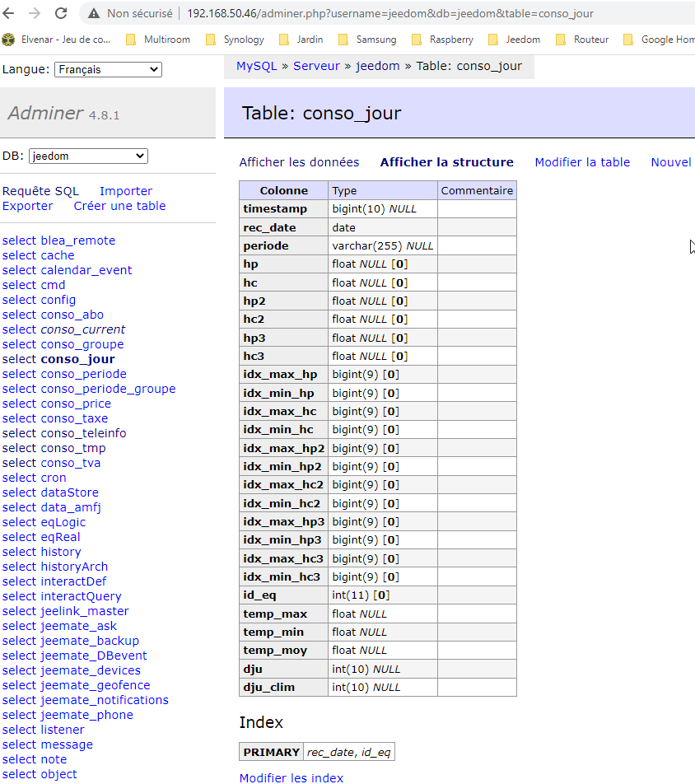The image size is (695, 784).
Task: Click the Requête SQL link
Action: coord(40,191)
